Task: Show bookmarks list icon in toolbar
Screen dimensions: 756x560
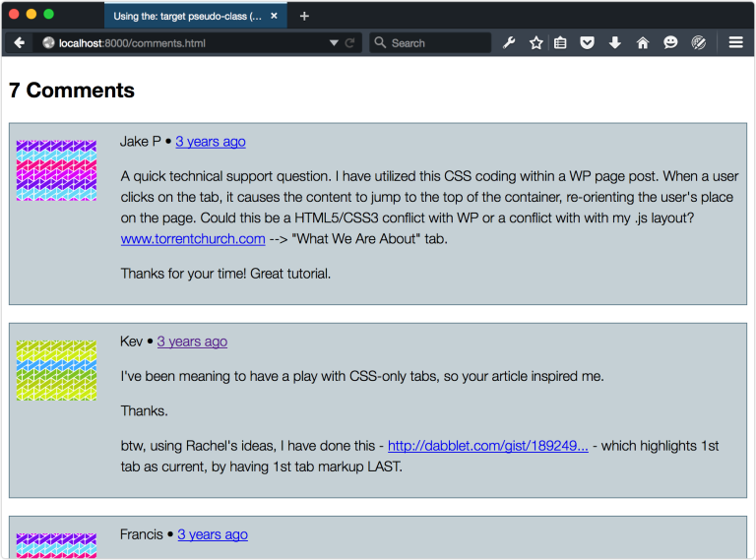Action: tap(560, 43)
